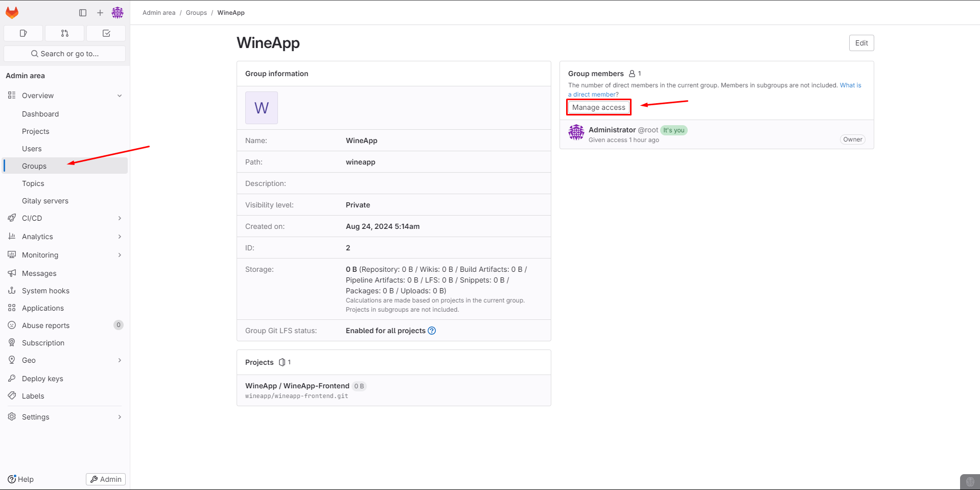
Task: Click the Manage access button
Action: click(x=598, y=107)
